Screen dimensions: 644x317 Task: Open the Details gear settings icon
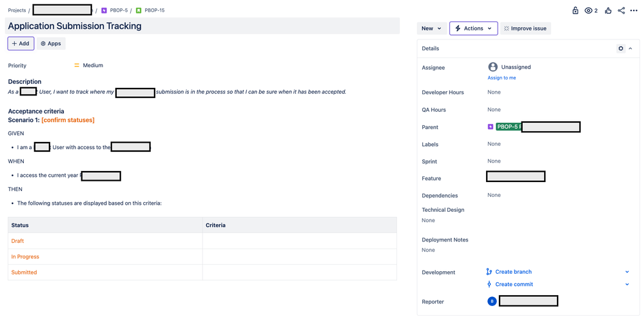pos(621,48)
